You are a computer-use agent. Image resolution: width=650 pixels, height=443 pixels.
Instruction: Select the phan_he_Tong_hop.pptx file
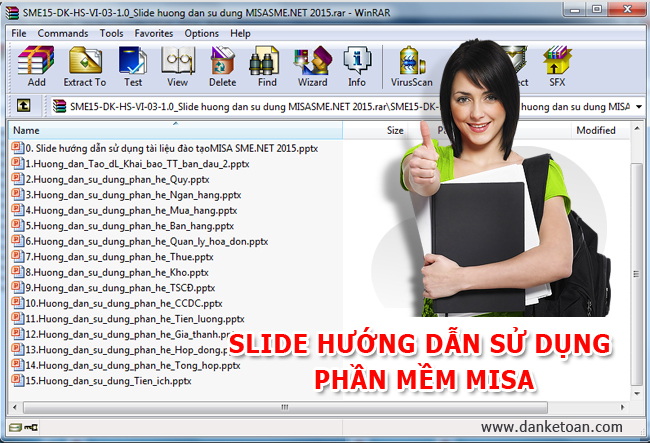pos(126,365)
